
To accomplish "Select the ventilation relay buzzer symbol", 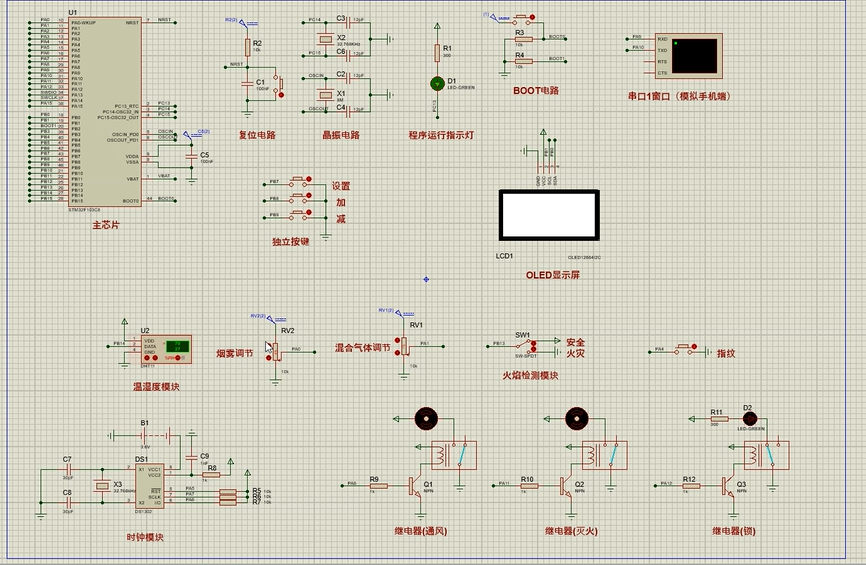I will [x=426, y=419].
